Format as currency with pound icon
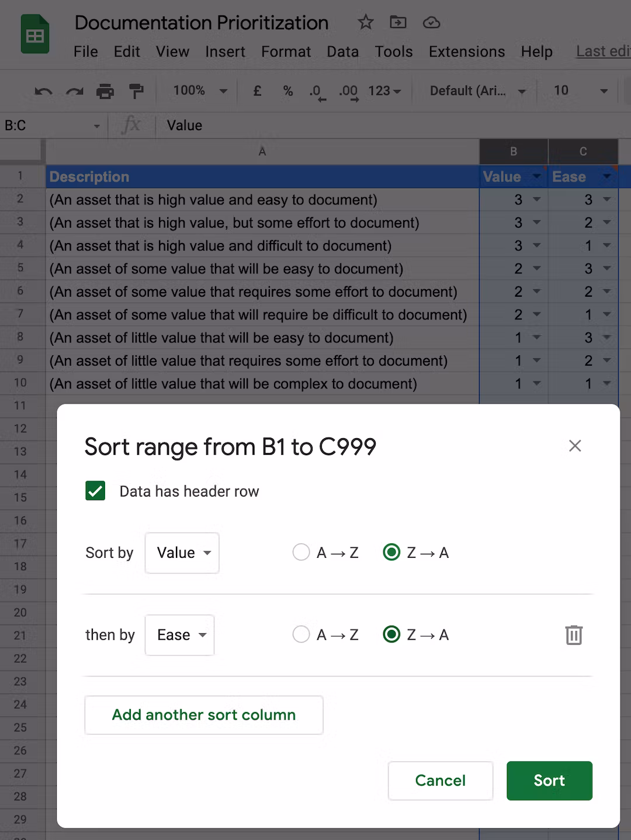631x840 pixels. 257,91
